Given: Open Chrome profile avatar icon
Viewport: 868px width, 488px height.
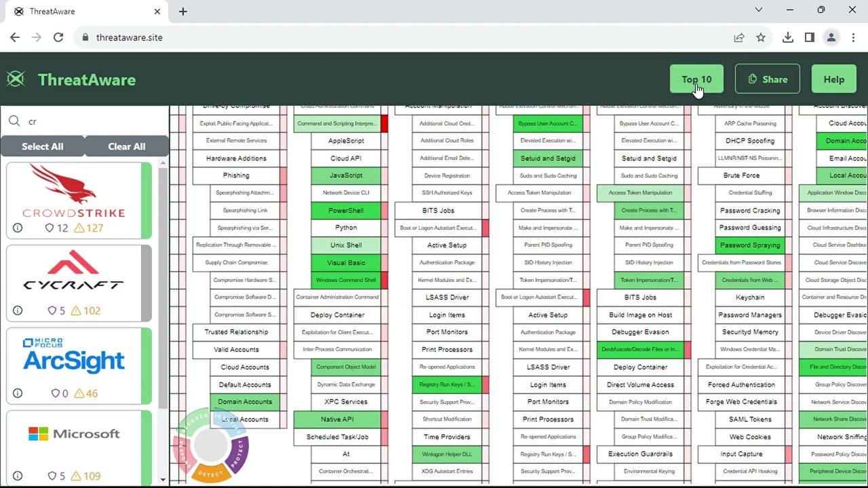Looking at the screenshot, I should pyautogui.click(x=831, y=37).
